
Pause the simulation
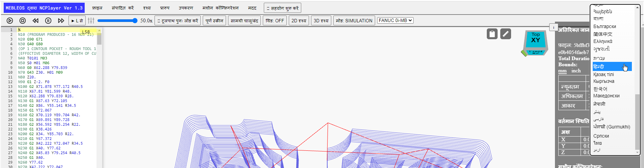click(x=48, y=21)
